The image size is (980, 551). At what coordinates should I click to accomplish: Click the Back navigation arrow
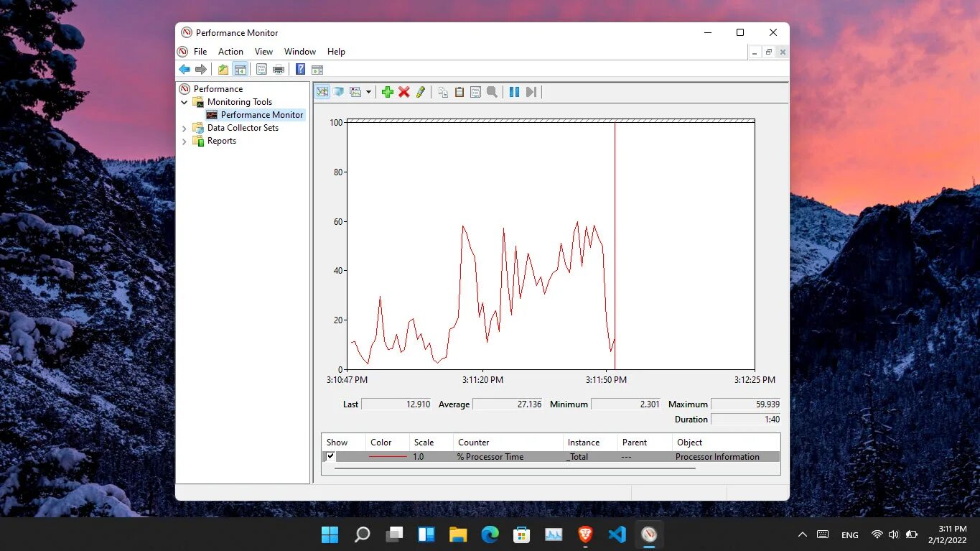click(185, 69)
